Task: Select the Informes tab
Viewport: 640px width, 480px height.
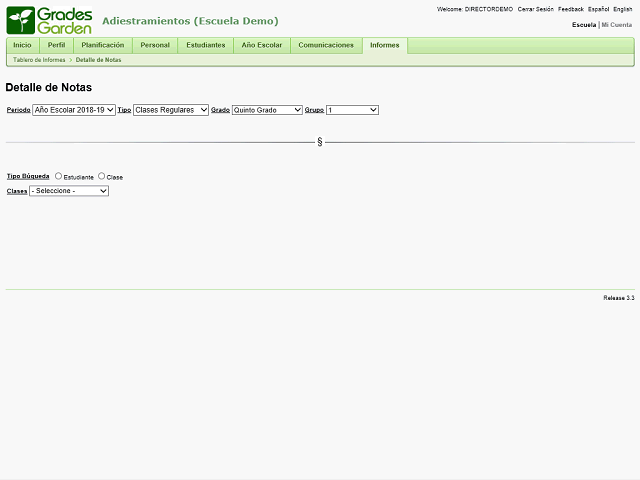Action: coord(384,45)
